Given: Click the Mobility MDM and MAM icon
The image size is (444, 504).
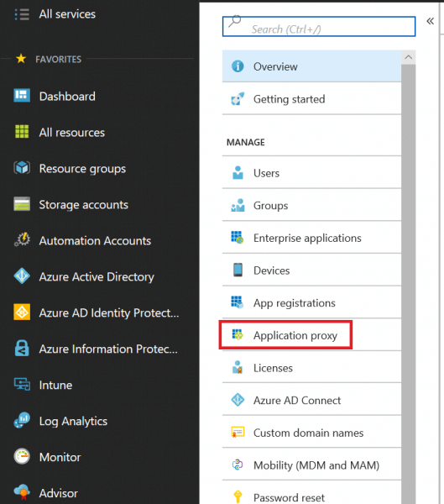Looking at the screenshot, I should pos(238,465).
